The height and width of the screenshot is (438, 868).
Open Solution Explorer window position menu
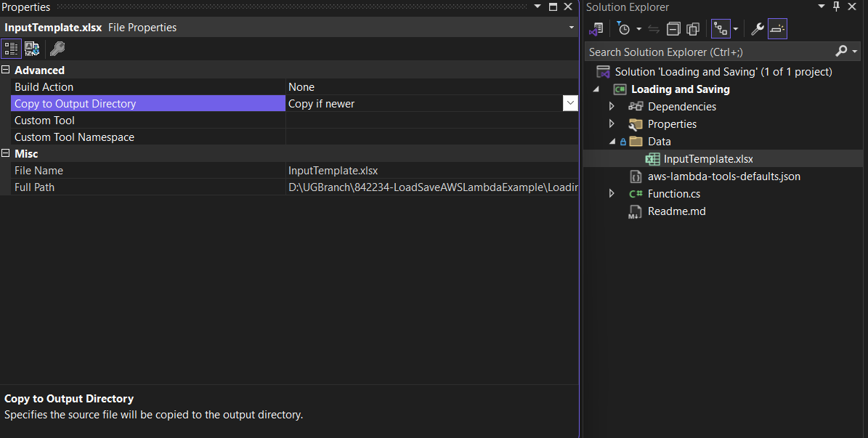[822, 7]
